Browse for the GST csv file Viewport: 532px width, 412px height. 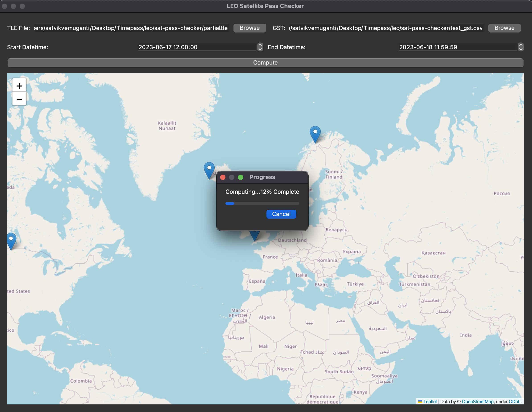(504, 28)
